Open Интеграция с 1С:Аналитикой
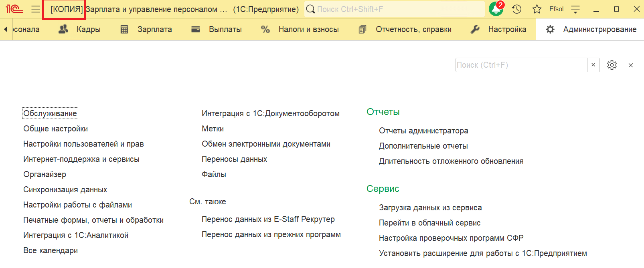 point(76,235)
